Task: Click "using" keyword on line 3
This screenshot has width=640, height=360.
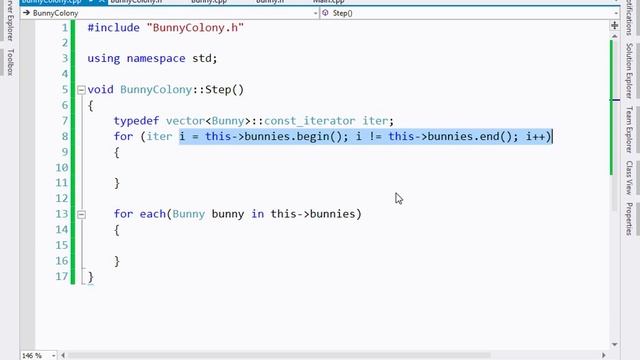Action: (x=104, y=59)
